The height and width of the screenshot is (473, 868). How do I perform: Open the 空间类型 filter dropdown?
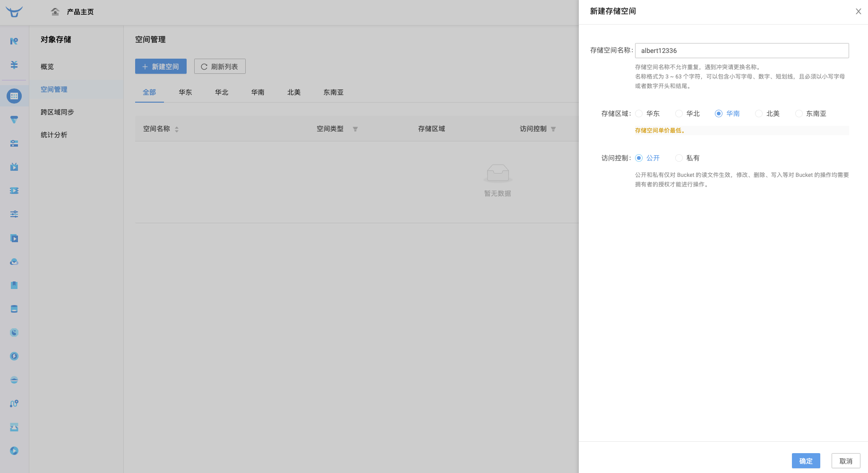355,129
